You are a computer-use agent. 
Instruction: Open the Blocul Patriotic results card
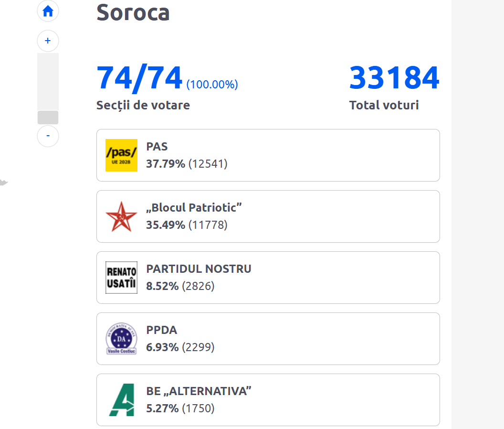click(268, 216)
